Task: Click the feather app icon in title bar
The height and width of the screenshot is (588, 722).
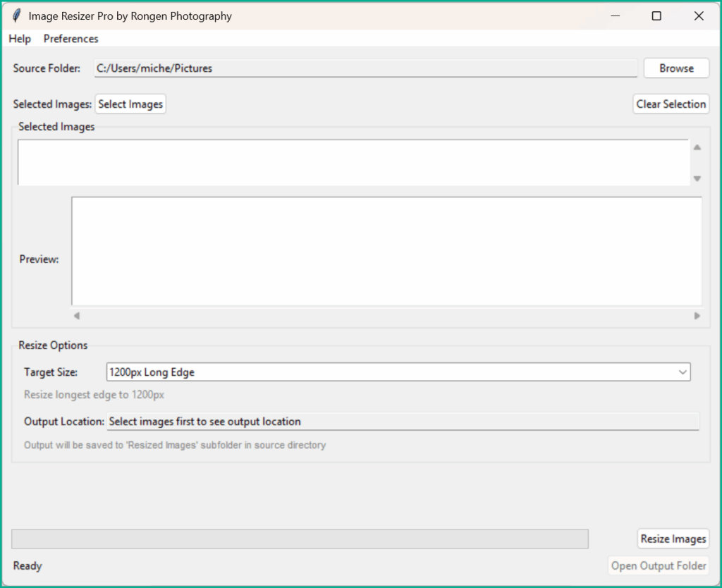Action: tap(17, 16)
